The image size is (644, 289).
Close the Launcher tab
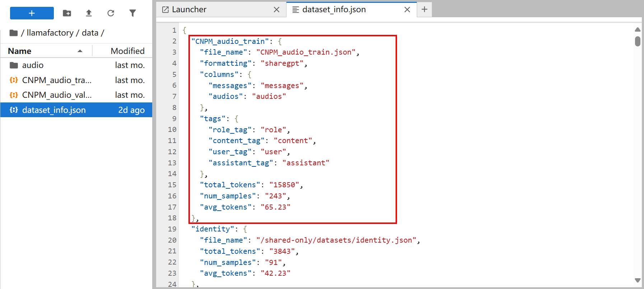tap(276, 10)
